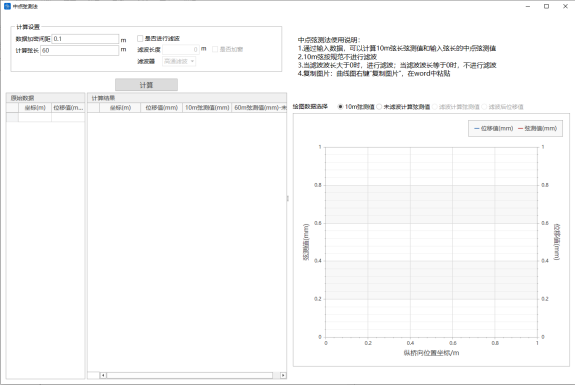Click the left arrow of the results scrollbar
The height and width of the screenshot is (385, 576).
103,375
